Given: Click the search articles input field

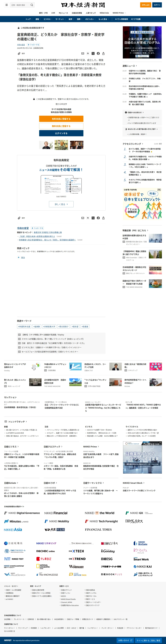Looking at the screenshot, I should pyautogui.click(x=20, y=5).
